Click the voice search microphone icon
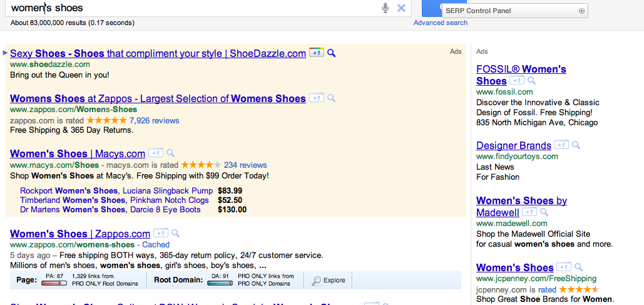Viewport: 644px width, 305px height. click(385, 8)
